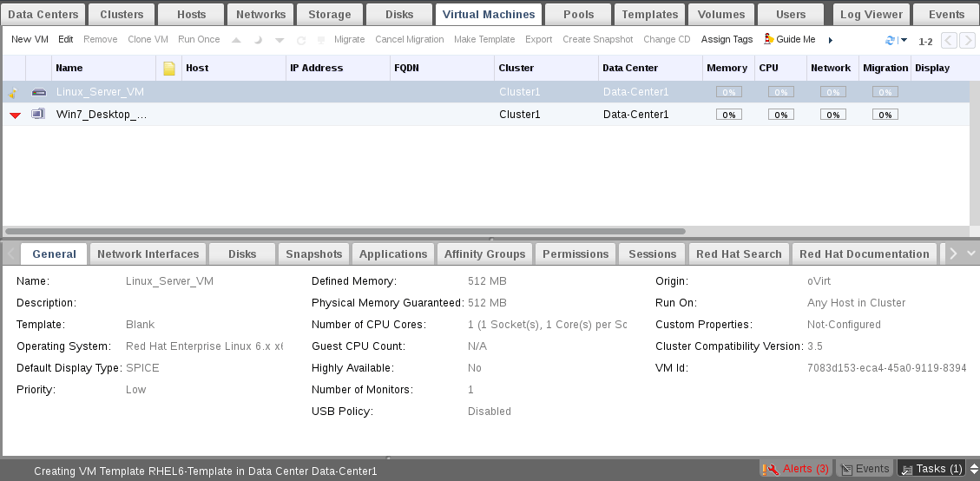Click the New VM button

pyautogui.click(x=30, y=40)
